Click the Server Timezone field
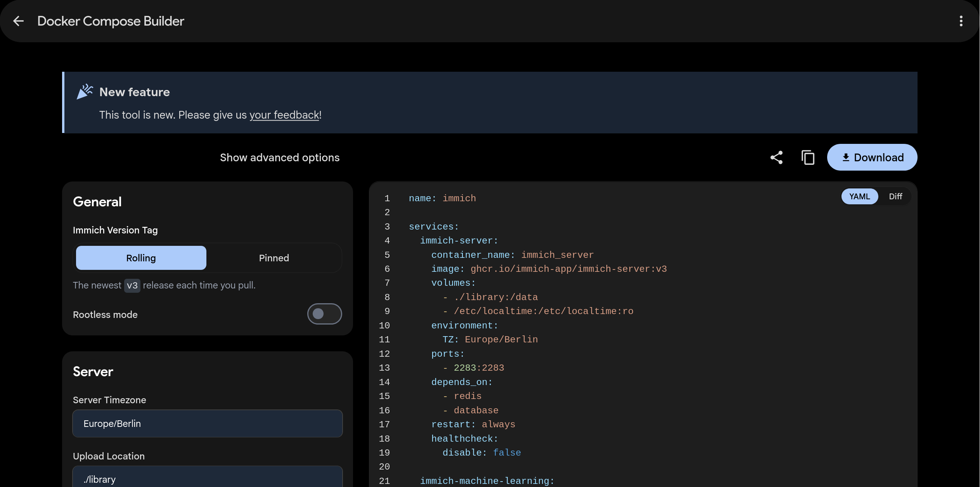 coord(208,423)
